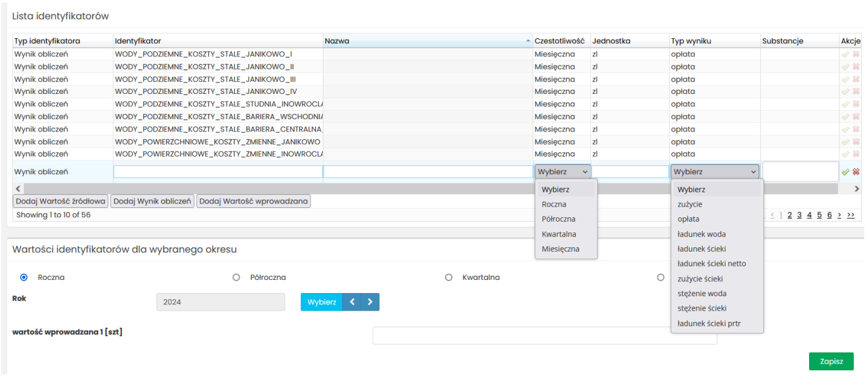Click the Dodaj Wartość źródłowa button
Image resolution: width=868 pixels, height=377 pixels.
(x=61, y=201)
